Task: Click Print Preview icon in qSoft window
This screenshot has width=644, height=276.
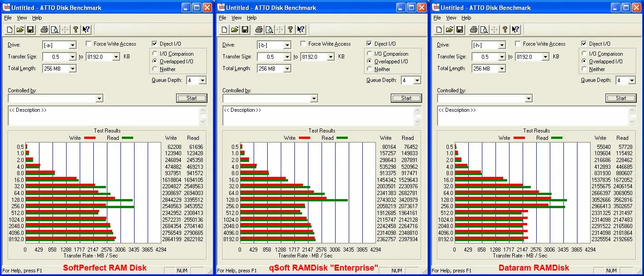Action: 269,29
